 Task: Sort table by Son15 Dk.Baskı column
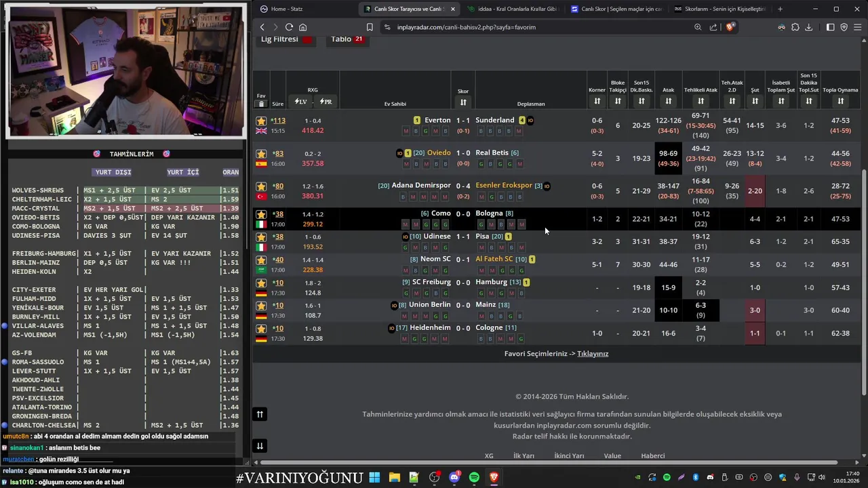point(642,101)
